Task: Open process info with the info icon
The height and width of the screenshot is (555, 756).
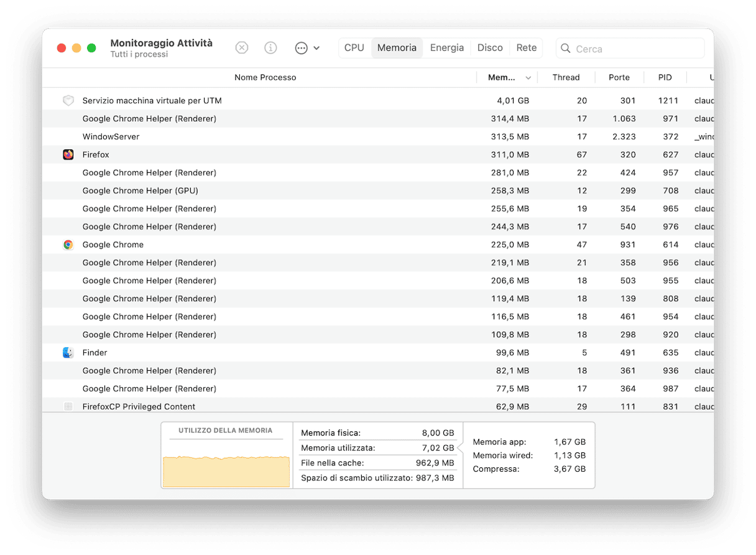Action: 270,48
